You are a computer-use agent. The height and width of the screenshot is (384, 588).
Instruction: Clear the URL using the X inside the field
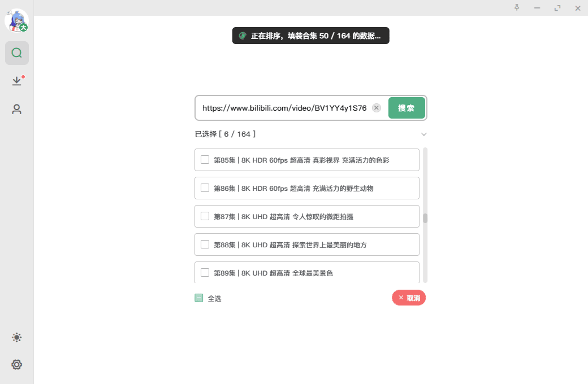click(x=376, y=107)
